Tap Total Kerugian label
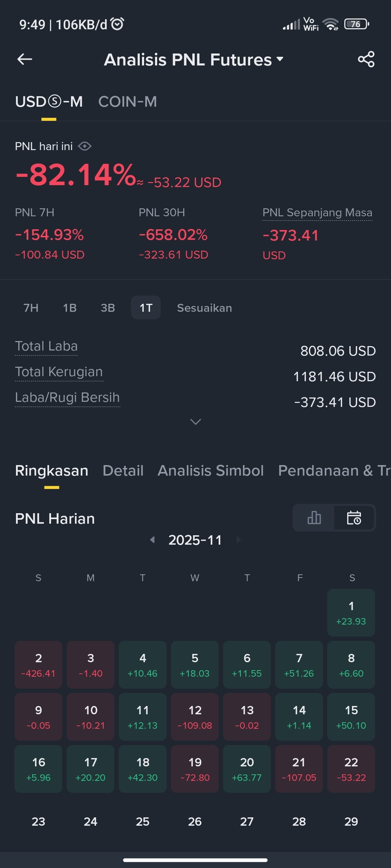This screenshot has height=868, width=391. pos(59,372)
